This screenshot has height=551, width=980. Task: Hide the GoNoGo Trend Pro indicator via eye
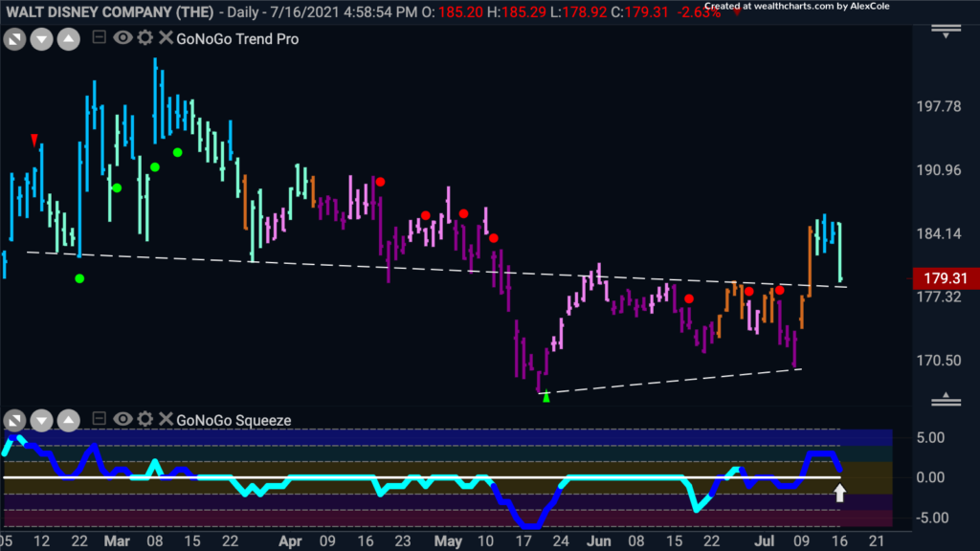tap(122, 38)
